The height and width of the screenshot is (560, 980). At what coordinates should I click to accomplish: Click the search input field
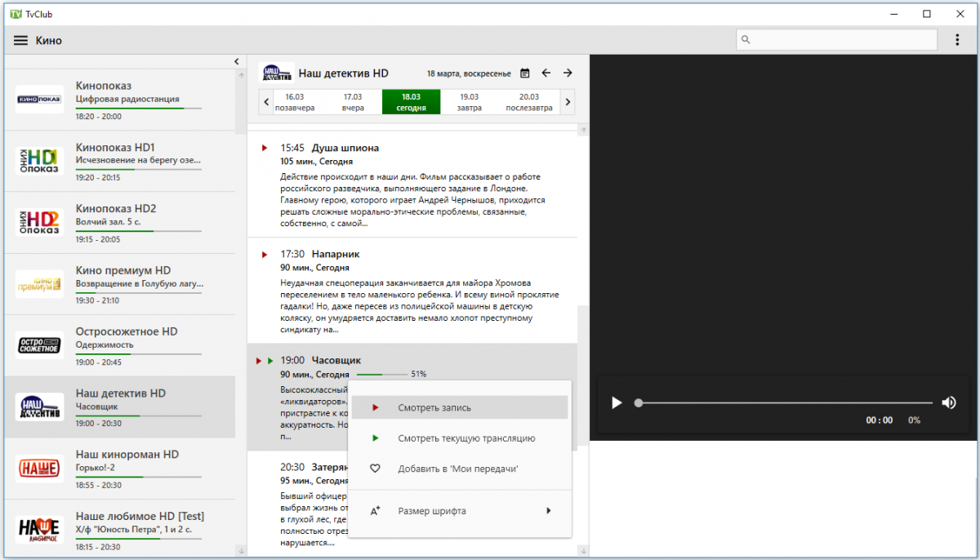coord(836,39)
